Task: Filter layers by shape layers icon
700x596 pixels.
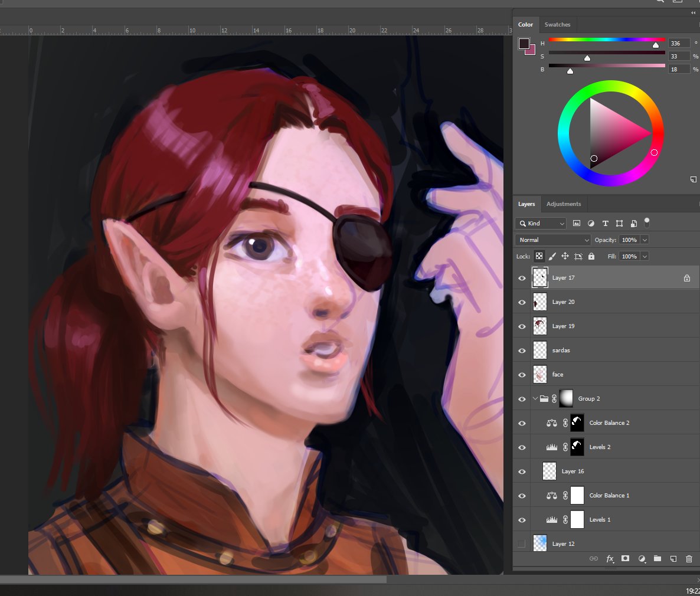Action: coord(619,223)
